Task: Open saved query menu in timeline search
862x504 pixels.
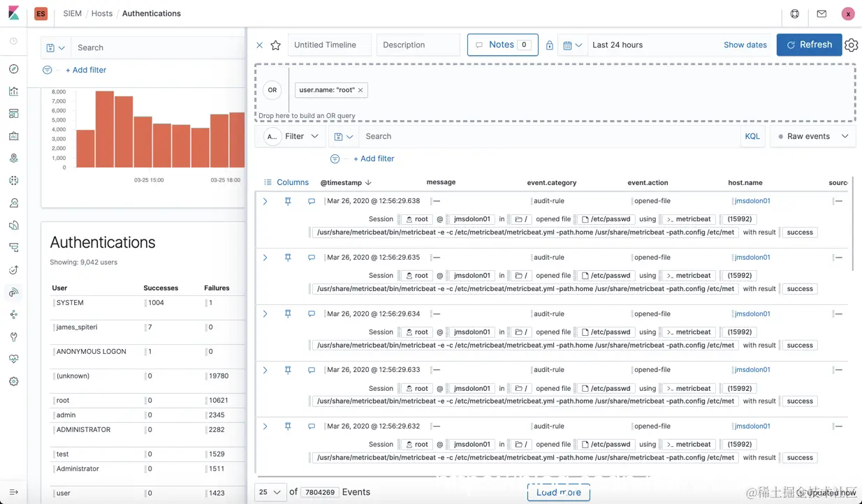Action: click(x=343, y=136)
